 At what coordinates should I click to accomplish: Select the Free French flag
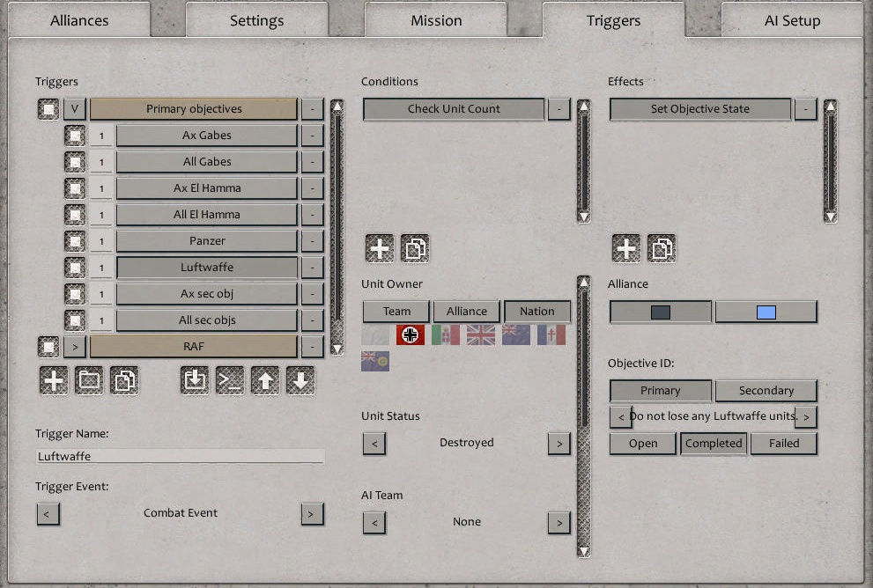[551, 334]
